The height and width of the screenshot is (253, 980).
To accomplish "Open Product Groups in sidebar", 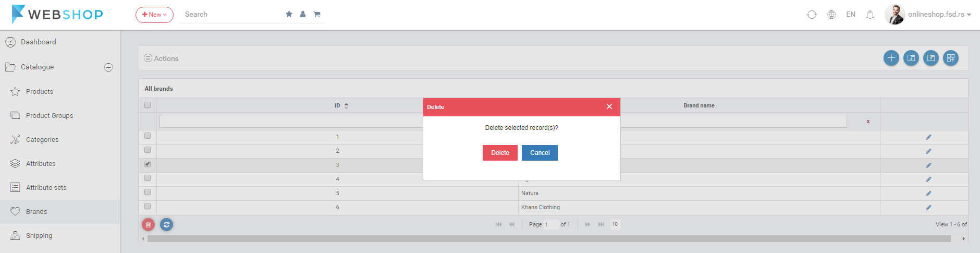I will click(50, 115).
